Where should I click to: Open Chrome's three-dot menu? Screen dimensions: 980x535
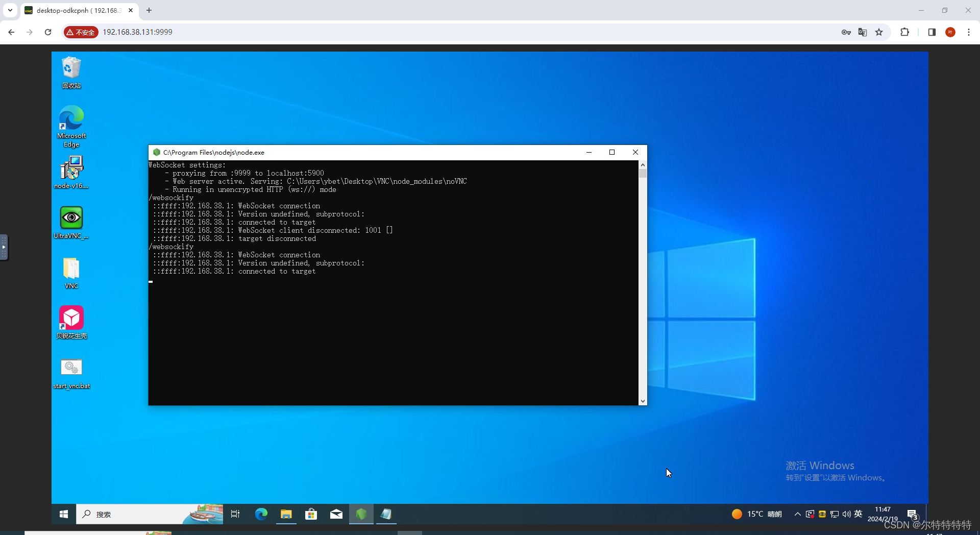(969, 32)
